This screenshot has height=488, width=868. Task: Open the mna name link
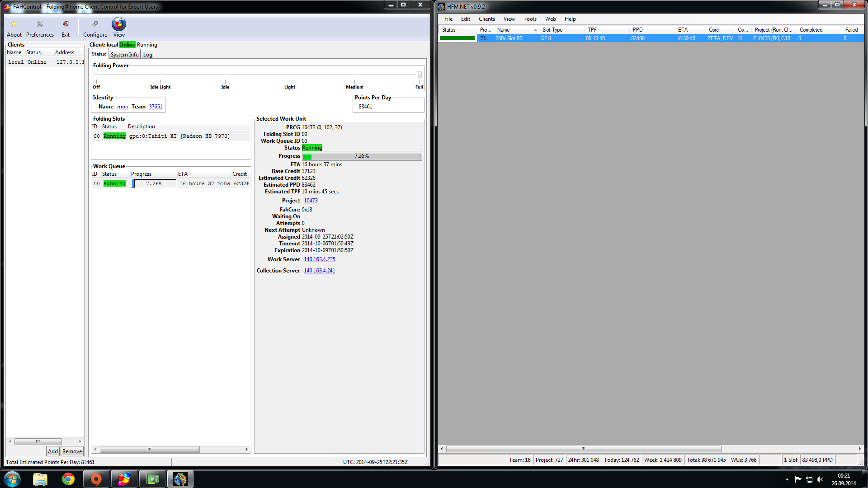(x=123, y=107)
